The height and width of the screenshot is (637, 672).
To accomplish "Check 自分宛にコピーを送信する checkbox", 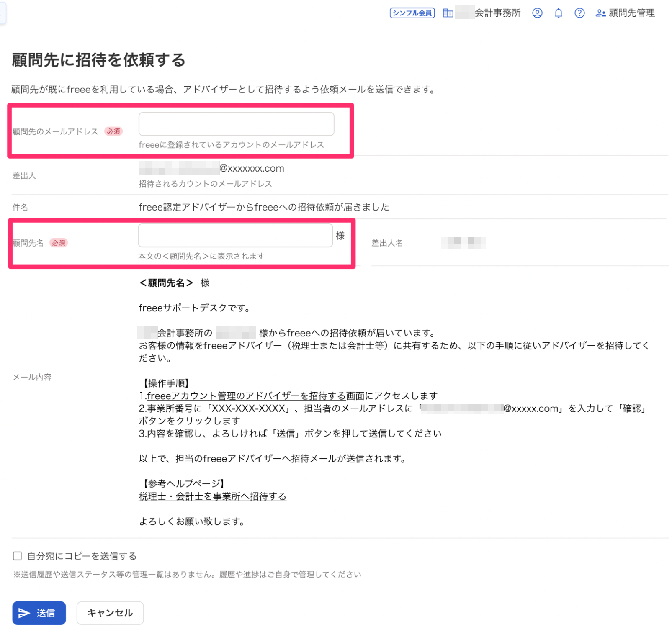I will pyautogui.click(x=17, y=556).
